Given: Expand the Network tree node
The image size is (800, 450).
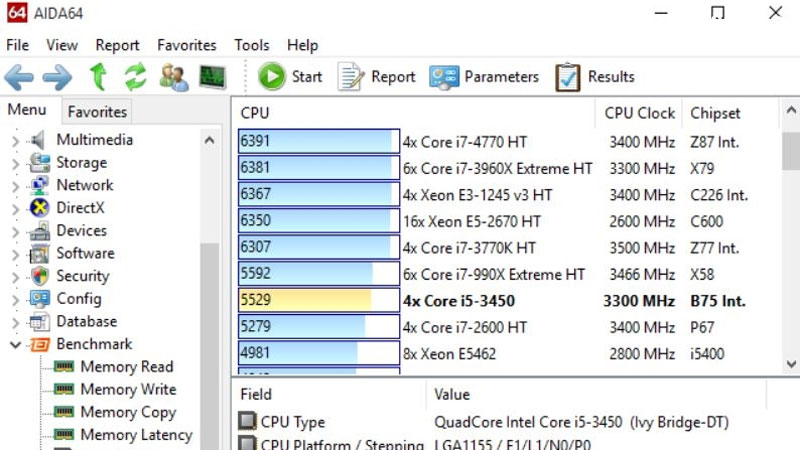Looking at the screenshot, I should [x=15, y=186].
